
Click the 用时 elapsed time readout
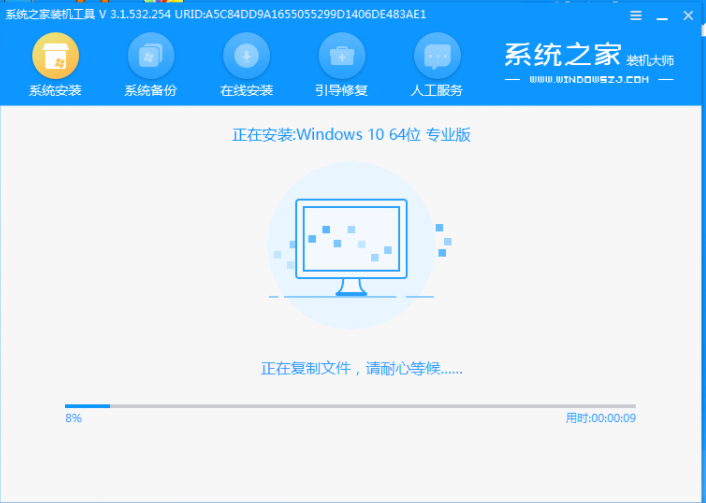600,418
